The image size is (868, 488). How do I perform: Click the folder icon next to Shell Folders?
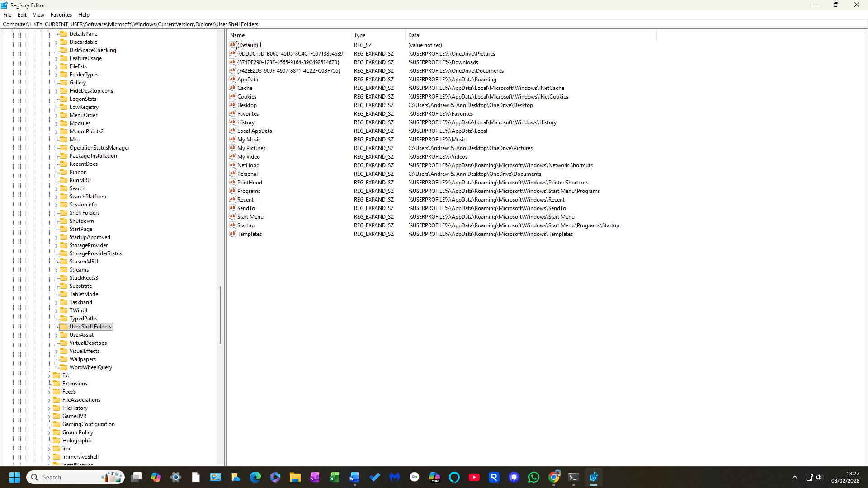(64, 213)
